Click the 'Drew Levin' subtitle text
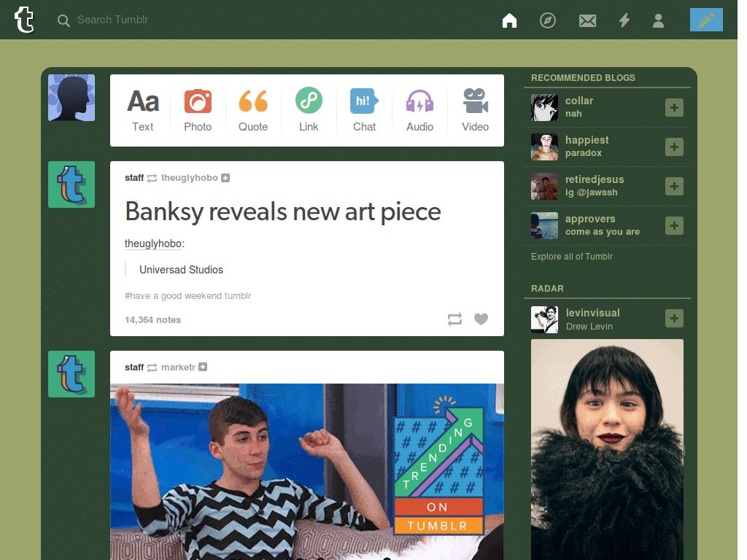 tap(589, 327)
